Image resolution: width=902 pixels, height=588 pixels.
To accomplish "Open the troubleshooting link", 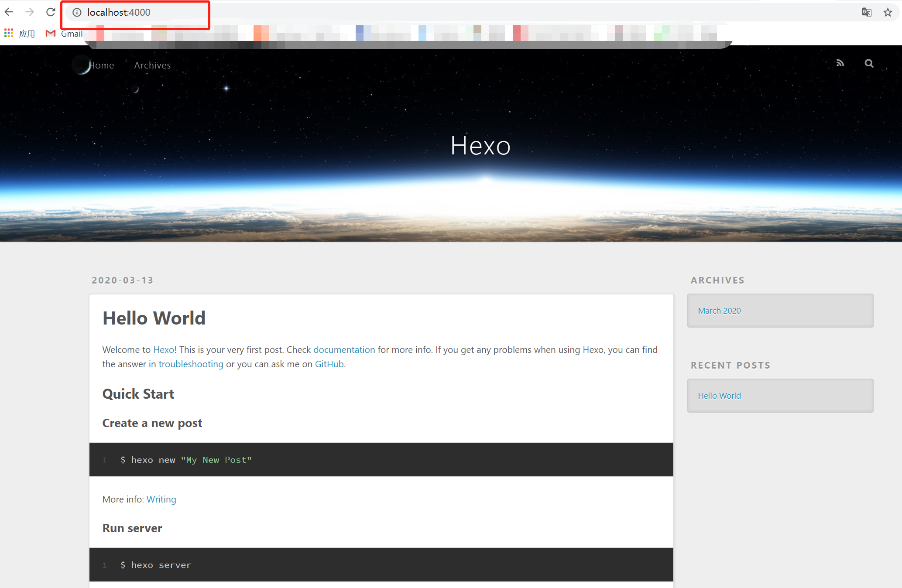I will [x=191, y=364].
